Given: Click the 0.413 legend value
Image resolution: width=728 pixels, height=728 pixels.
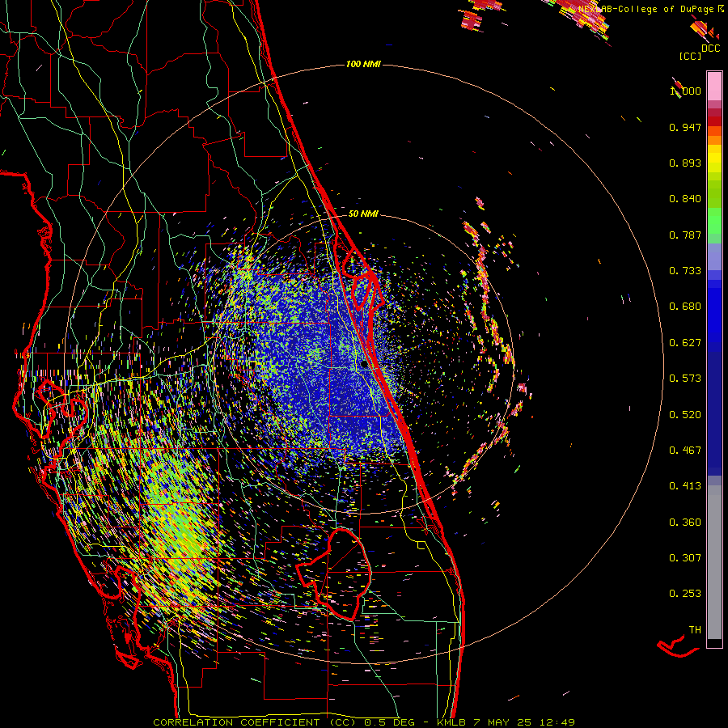Looking at the screenshot, I should click(x=685, y=486).
